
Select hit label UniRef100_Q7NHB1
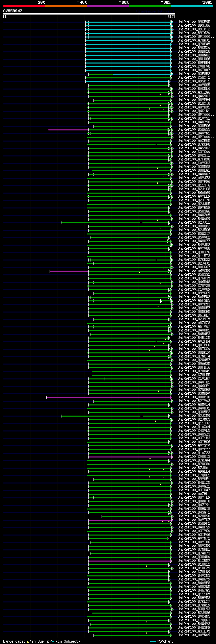(x=194, y=549)
